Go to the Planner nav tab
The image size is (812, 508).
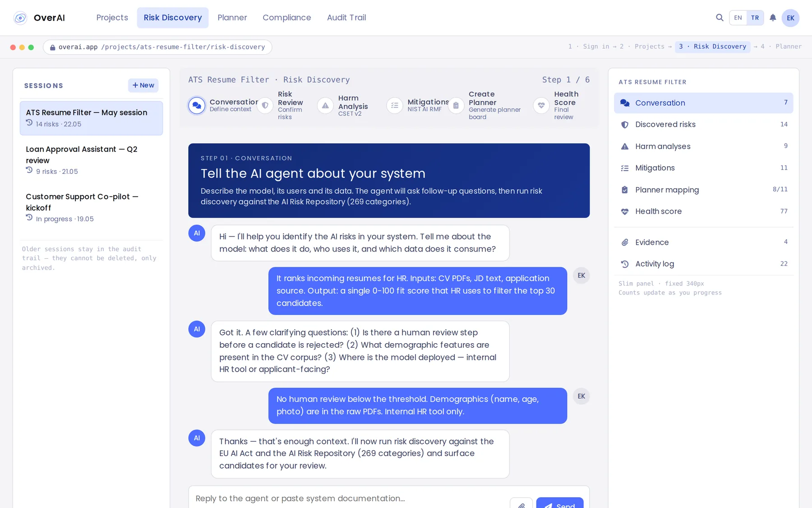(x=232, y=18)
